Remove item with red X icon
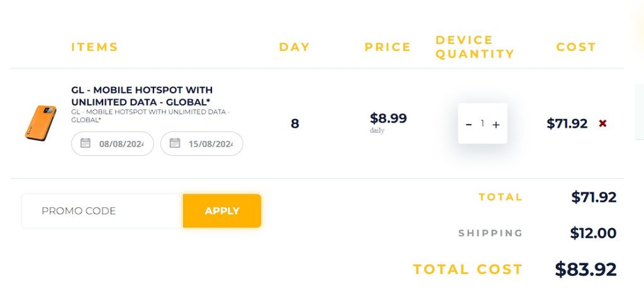644x303 pixels. (602, 123)
